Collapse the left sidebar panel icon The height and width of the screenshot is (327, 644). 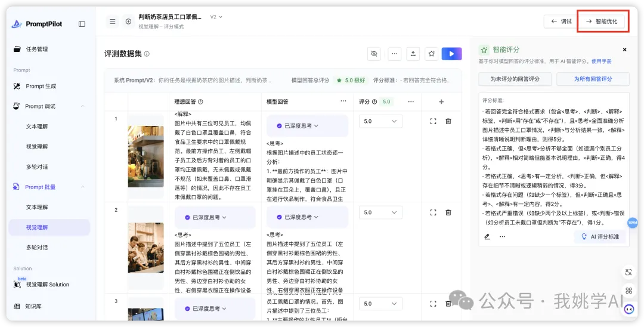(82, 24)
